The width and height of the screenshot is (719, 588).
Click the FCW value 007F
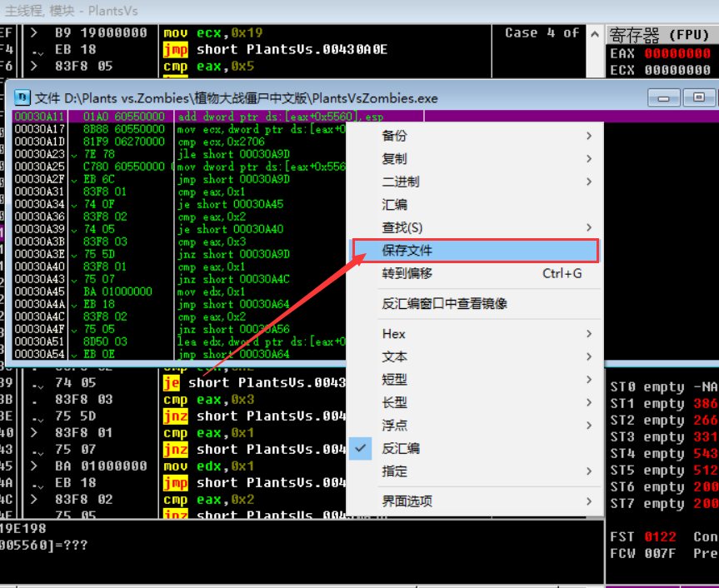[661, 554]
